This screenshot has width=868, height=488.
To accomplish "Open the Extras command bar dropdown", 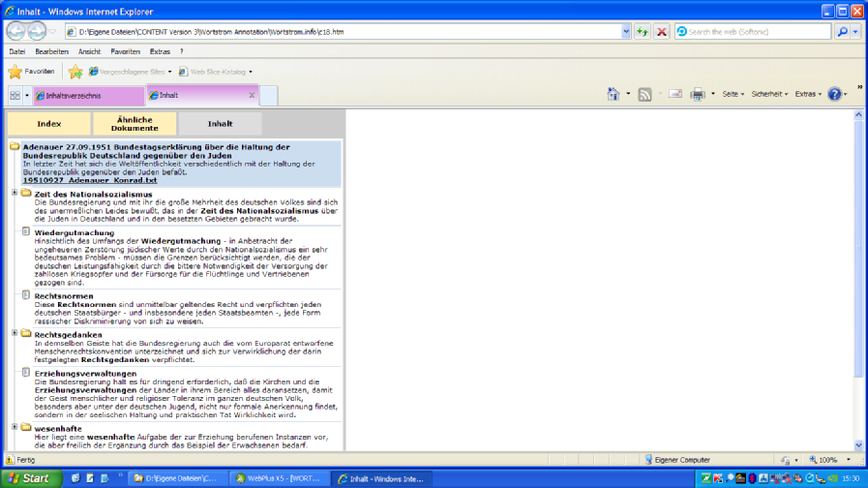I will (x=808, y=94).
